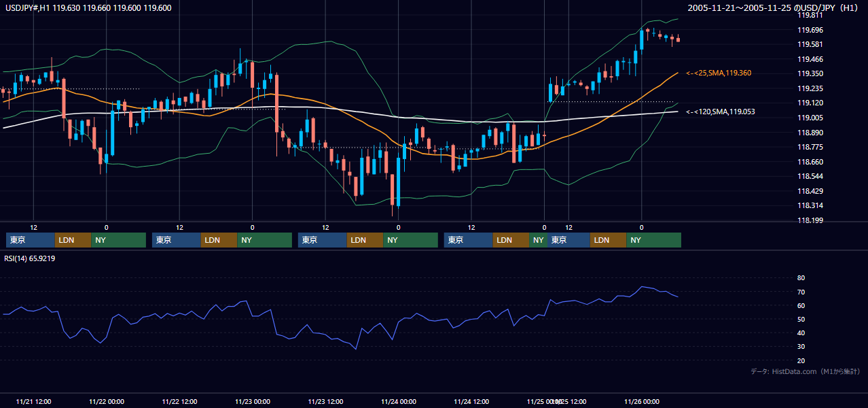Select the 119.466 price axis label
Viewport: 868px width, 408px height.
pos(810,59)
